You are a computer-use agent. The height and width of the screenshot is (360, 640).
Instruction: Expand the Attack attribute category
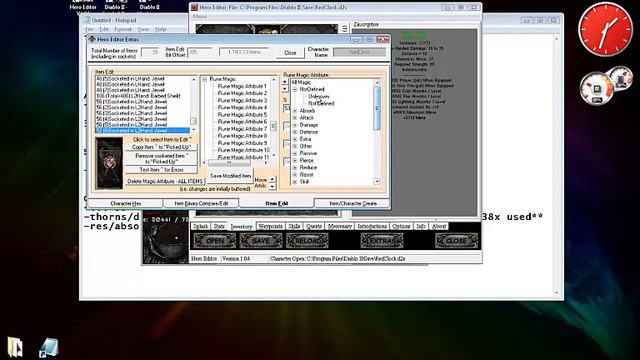295,118
